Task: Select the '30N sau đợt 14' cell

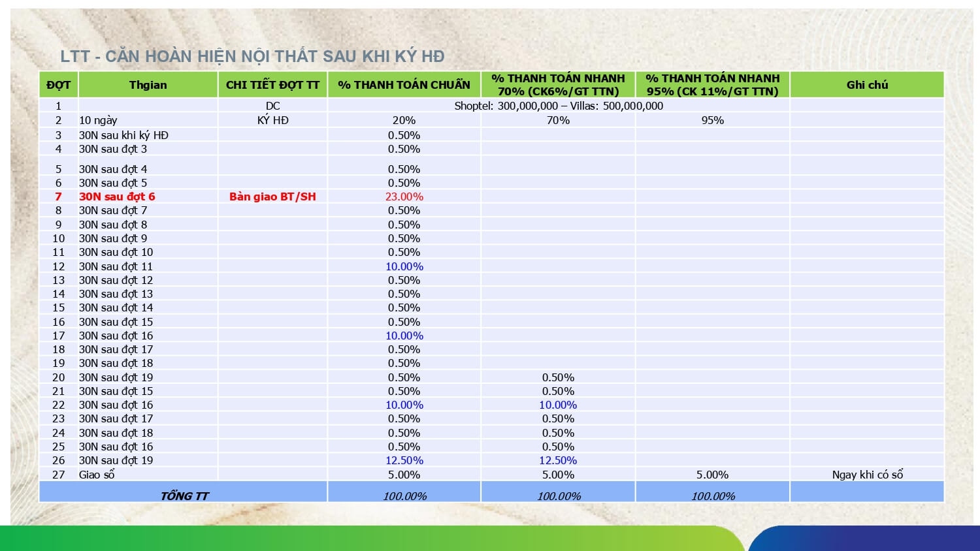Action: 148,307
